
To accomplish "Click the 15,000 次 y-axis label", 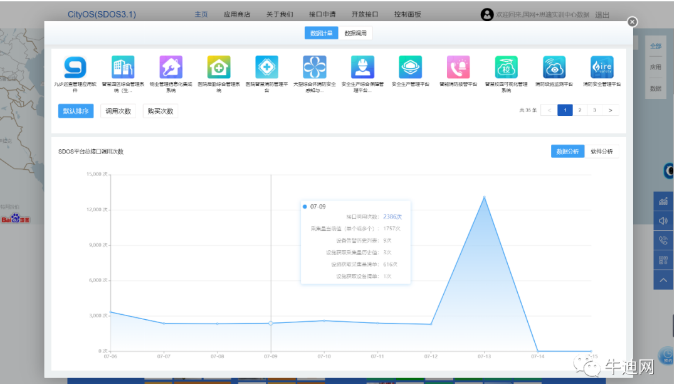I will point(97,174).
